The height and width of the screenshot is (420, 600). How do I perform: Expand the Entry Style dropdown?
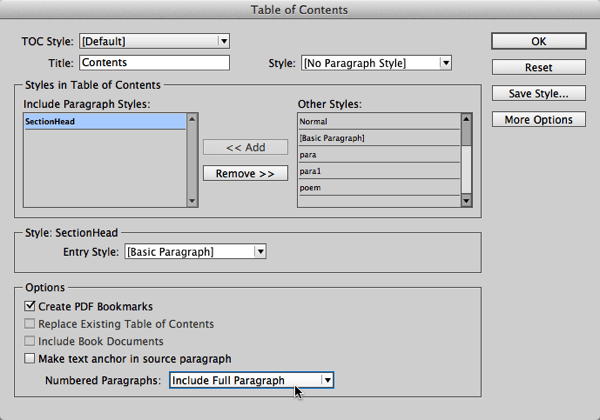pos(194,253)
